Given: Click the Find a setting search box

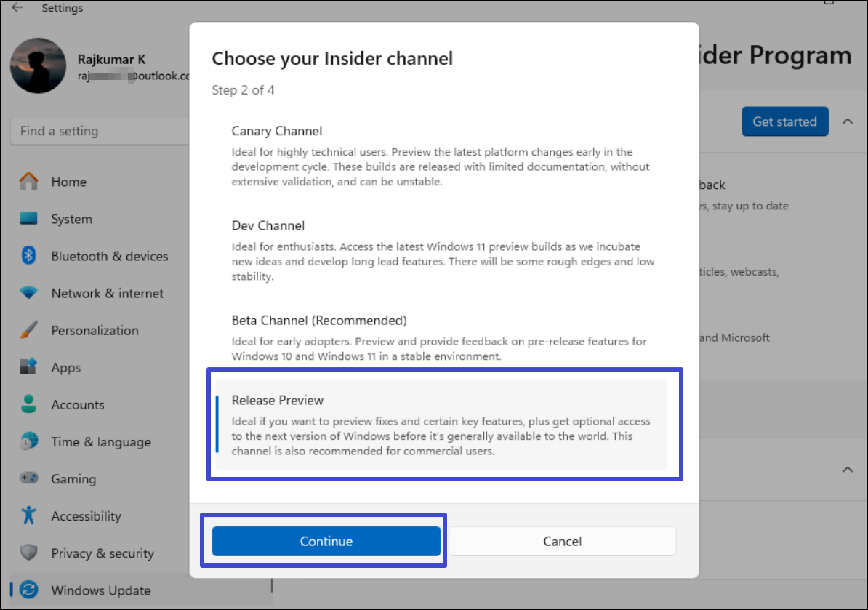Looking at the screenshot, I should (98, 131).
